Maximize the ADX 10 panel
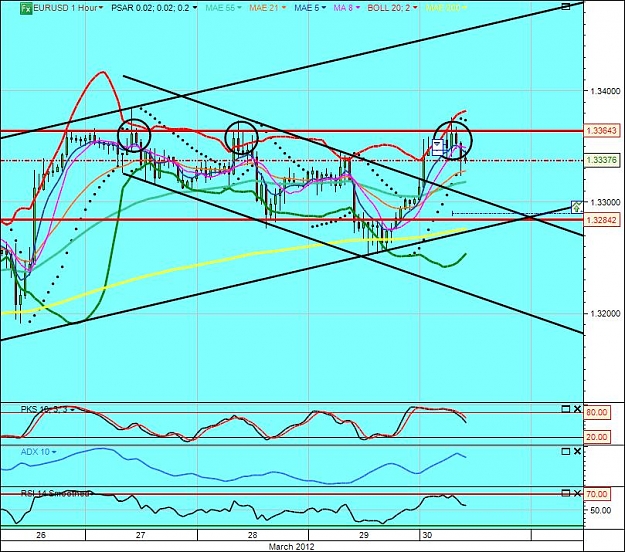The width and height of the screenshot is (625, 552). click(566, 452)
